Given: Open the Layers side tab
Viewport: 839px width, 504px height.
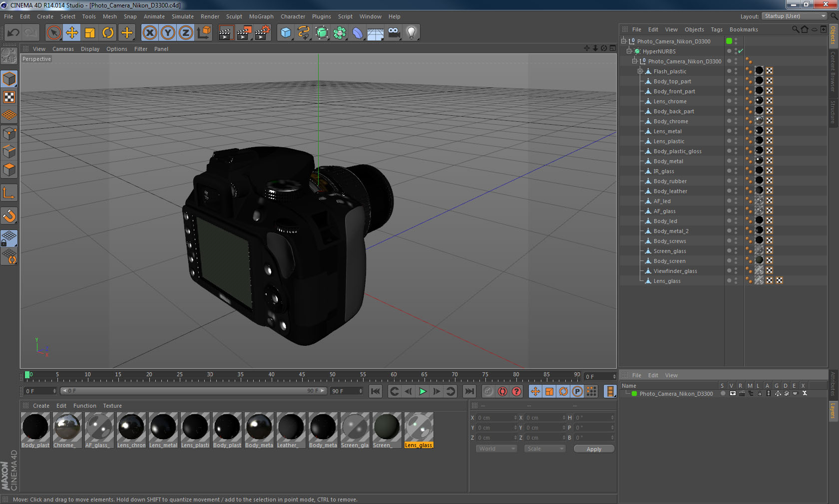Looking at the screenshot, I should 833,411.
